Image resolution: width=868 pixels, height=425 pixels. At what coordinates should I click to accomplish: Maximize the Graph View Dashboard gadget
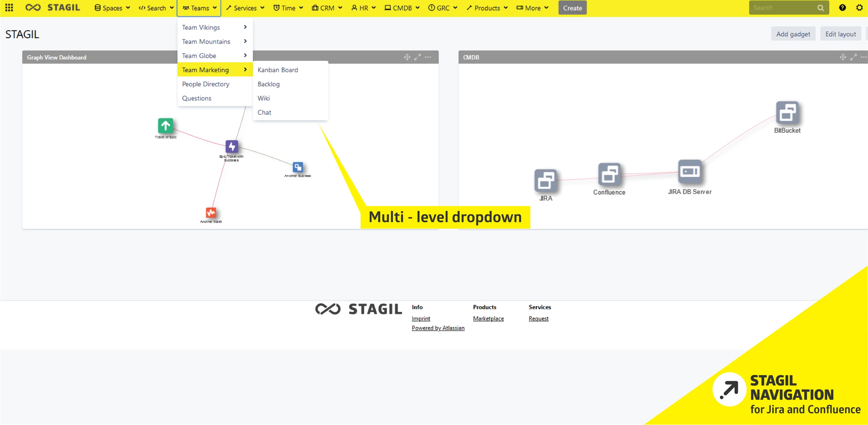point(417,57)
